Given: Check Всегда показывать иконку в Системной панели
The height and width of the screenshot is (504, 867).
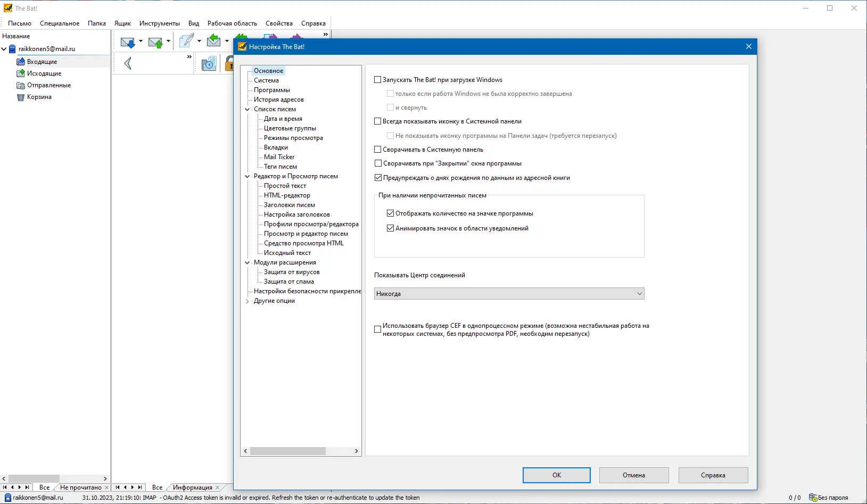Looking at the screenshot, I should point(378,121).
